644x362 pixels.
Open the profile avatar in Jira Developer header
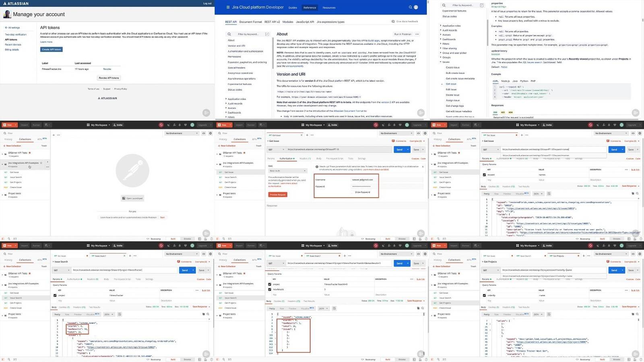coord(416,7)
